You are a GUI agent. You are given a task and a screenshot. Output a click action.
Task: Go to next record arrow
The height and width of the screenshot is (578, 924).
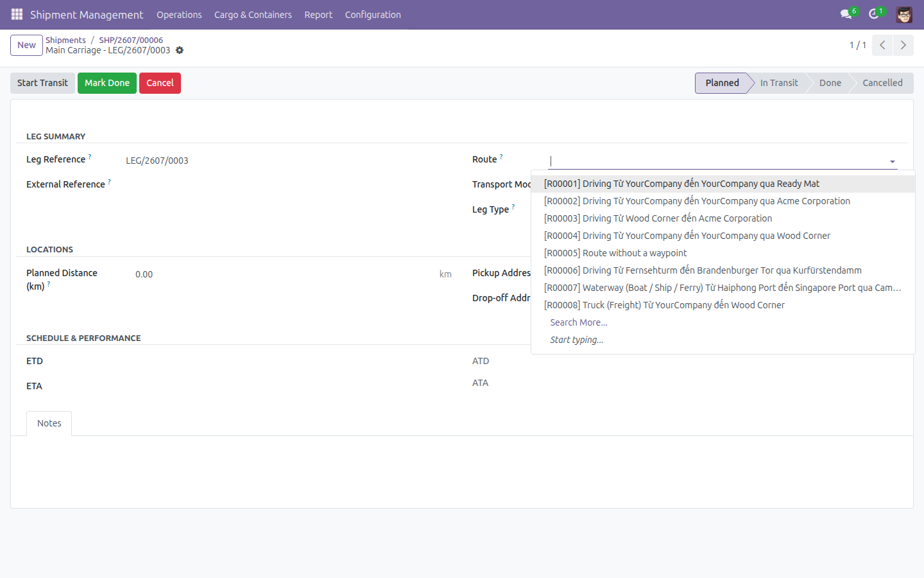(x=903, y=45)
